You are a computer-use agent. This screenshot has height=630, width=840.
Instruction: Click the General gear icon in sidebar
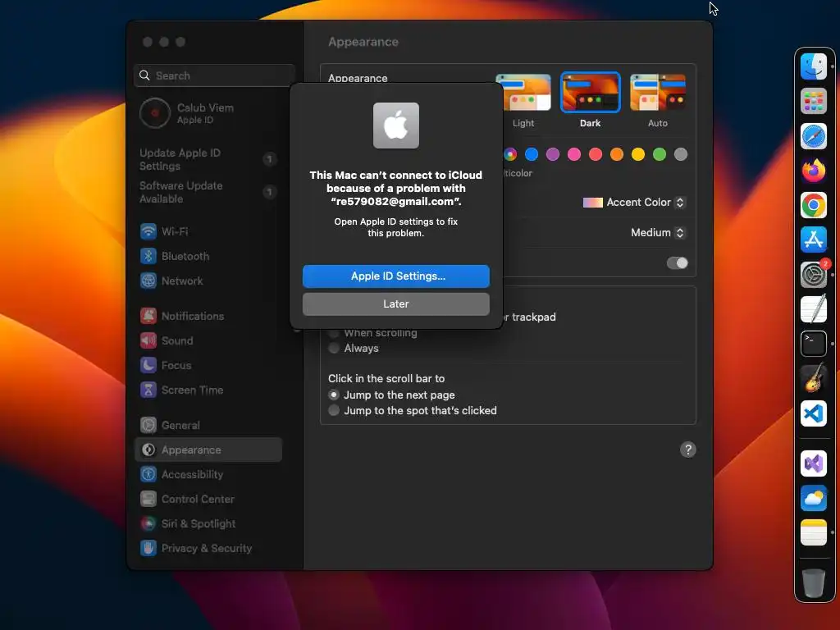click(148, 426)
